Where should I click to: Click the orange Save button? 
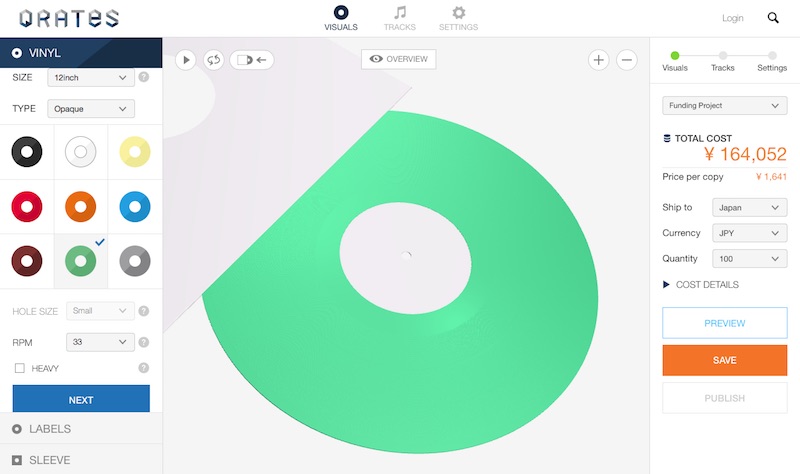[724, 360]
